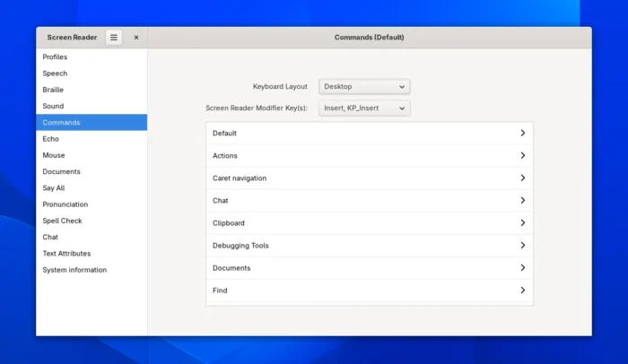This screenshot has height=364, width=628.
Task: Close the sidebar with X button
Action: pos(136,38)
